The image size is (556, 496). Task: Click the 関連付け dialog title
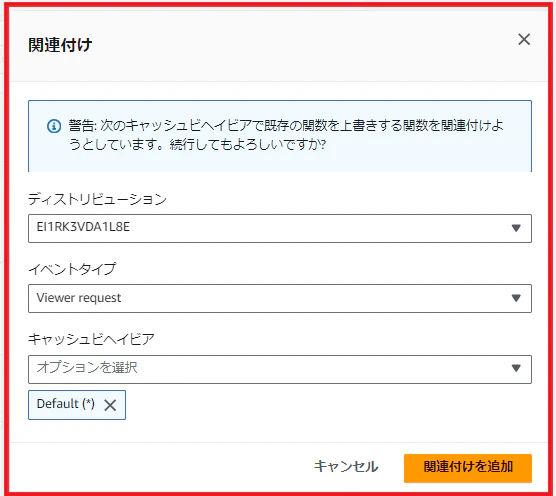click(x=60, y=45)
